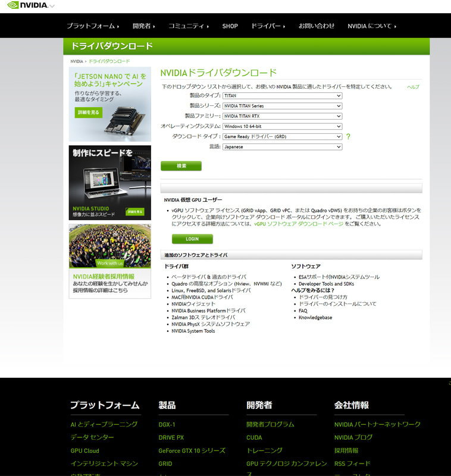Click the green LOGIN button
The width and height of the screenshot is (451, 476).
pos(192,239)
